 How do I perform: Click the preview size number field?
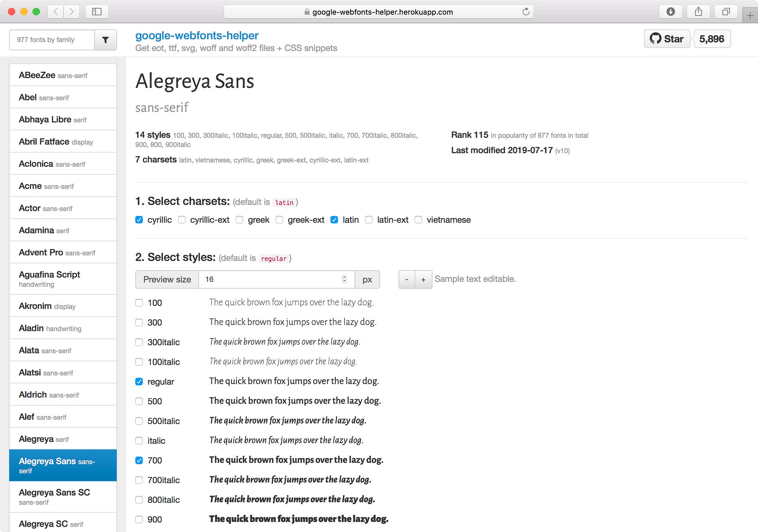[277, 279]
